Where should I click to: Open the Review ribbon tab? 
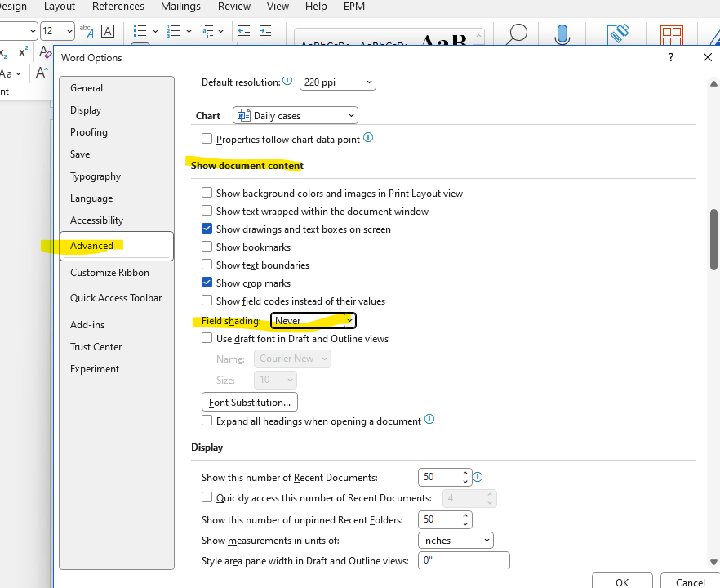coord(234,7)
